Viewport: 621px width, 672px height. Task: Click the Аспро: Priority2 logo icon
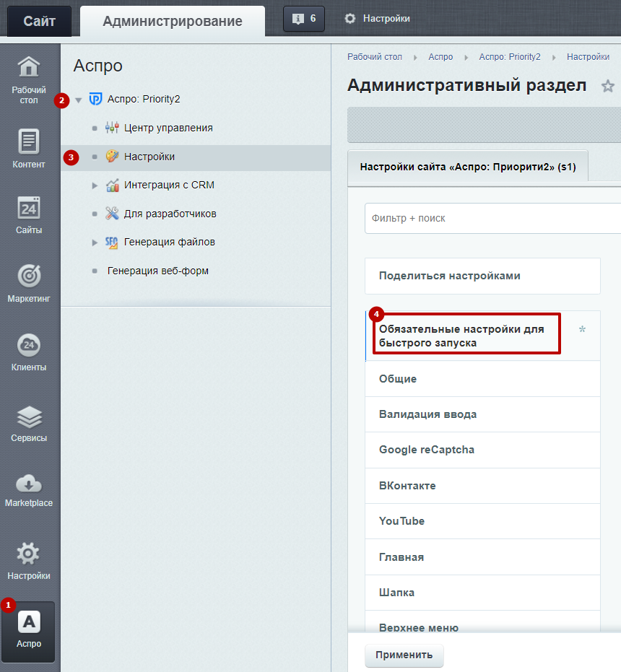(x=95, y=99)
